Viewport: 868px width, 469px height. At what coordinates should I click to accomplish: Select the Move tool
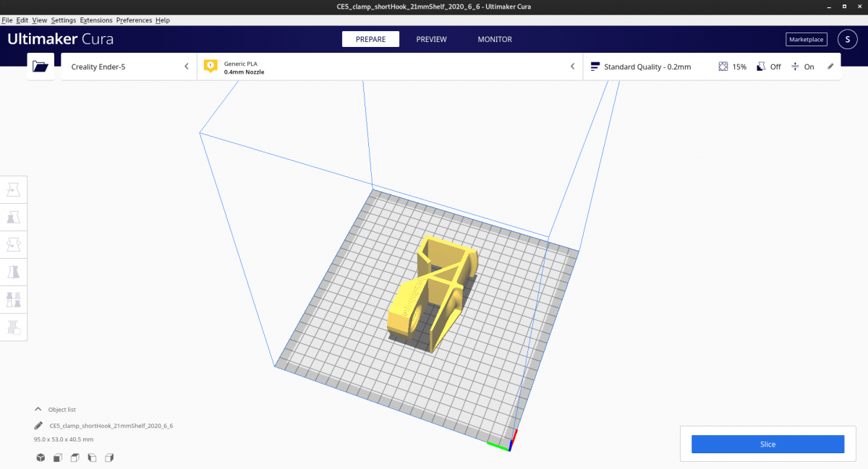(x=14, y=189)
